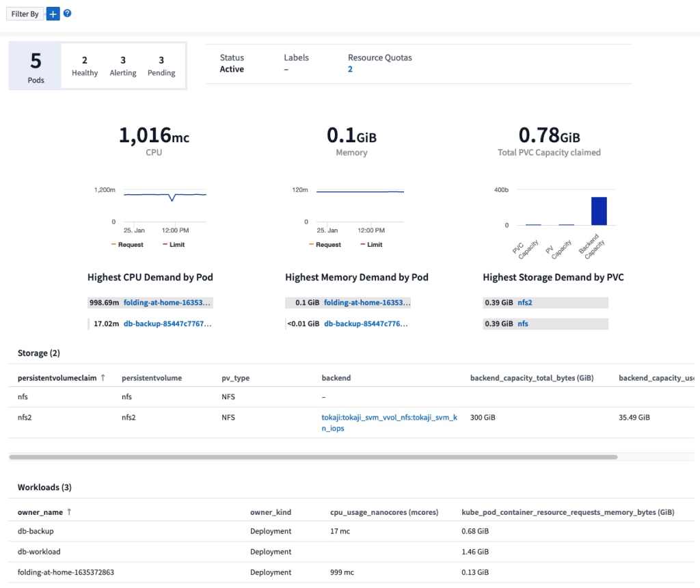The height and width of the screenshot is (588, 700).
Task: Open nfs2 PVC in storage demand list
Action: (524, 302)
